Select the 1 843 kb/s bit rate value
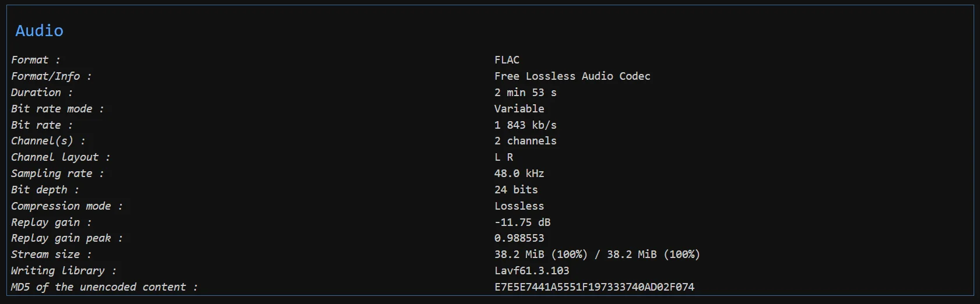The height and width of the screenshot is (304, 980). [525, 125]
